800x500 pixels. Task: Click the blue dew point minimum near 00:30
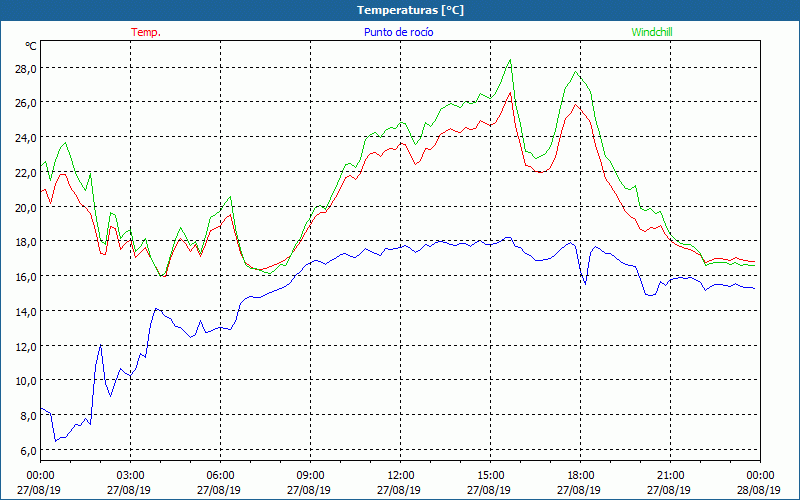(x=56, y=441)
